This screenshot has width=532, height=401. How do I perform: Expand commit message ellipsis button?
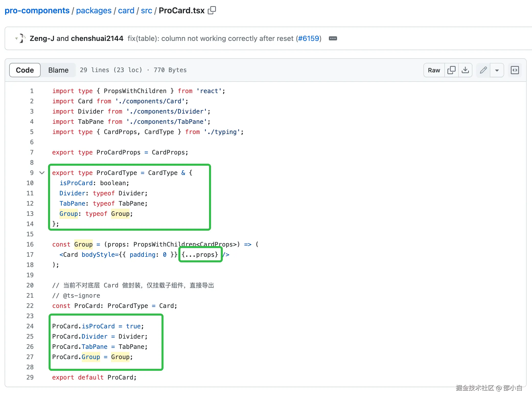coord(333,38)
